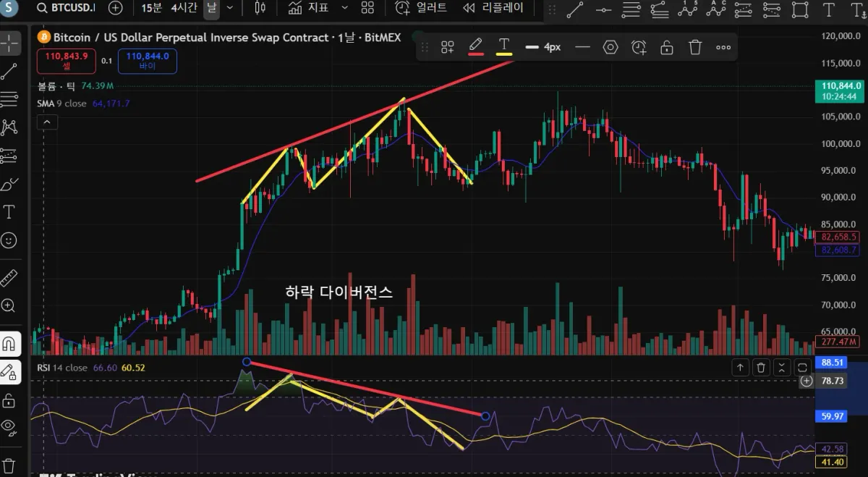
Task: Toggle lock all drawings padlock in sidebar
Action: tap(9, 400)
